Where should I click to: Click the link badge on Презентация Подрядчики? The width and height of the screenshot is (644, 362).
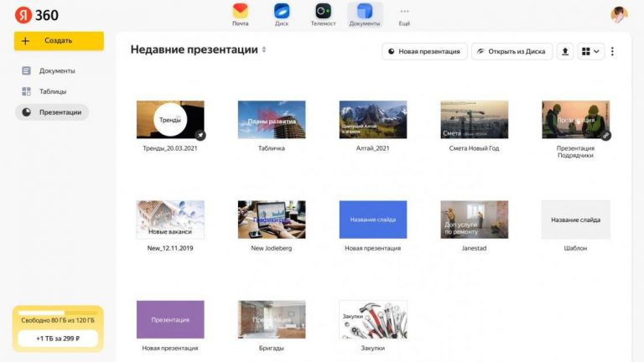pyautogui.click(x=605, y=134)
